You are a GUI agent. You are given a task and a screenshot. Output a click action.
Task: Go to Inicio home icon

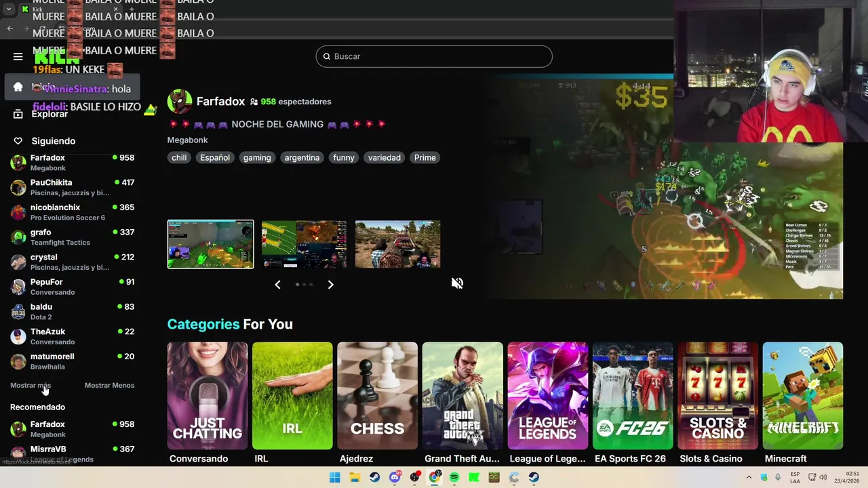18,87
